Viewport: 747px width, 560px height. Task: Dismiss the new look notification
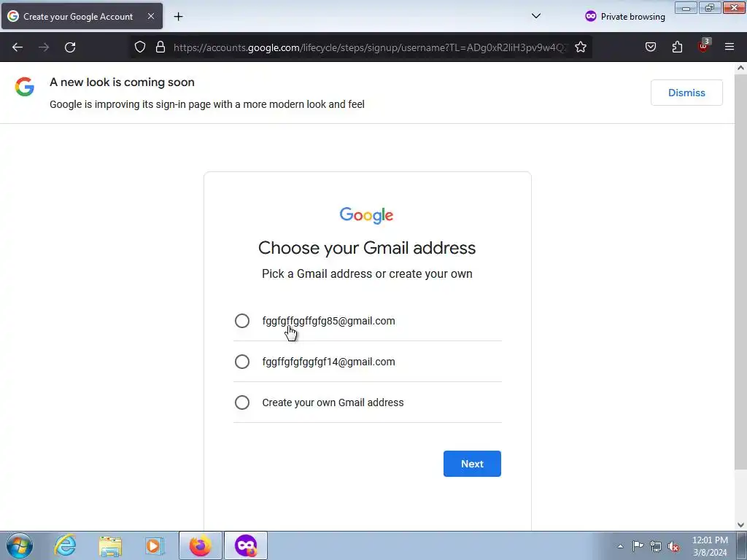(686, 93)
